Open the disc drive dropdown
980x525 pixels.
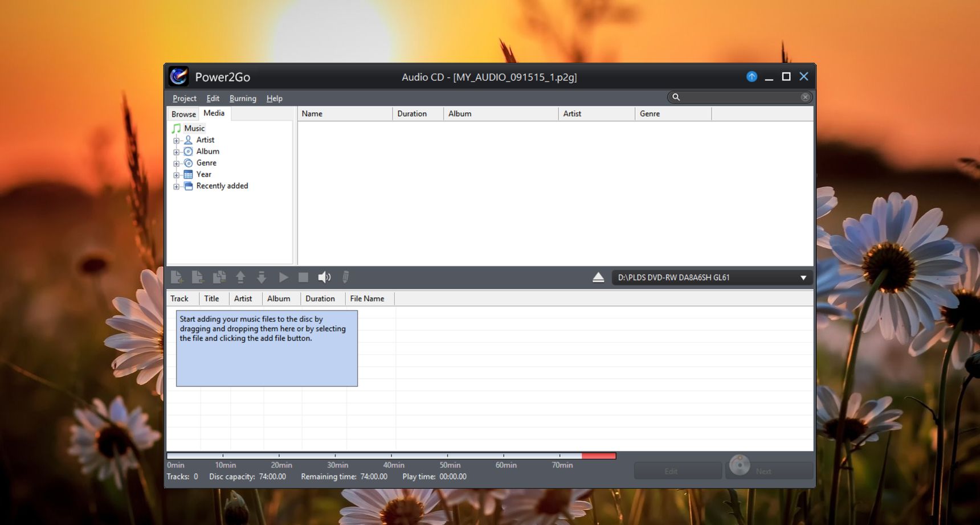click(x=803, y=278)
